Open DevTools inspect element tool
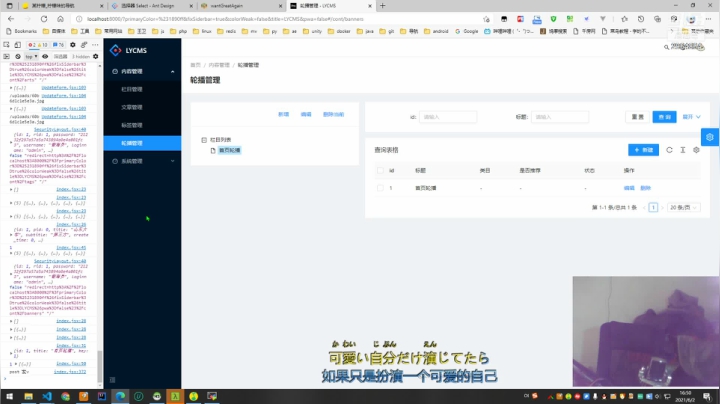Screen dimensions: 720x404 [x=6, y=45]
